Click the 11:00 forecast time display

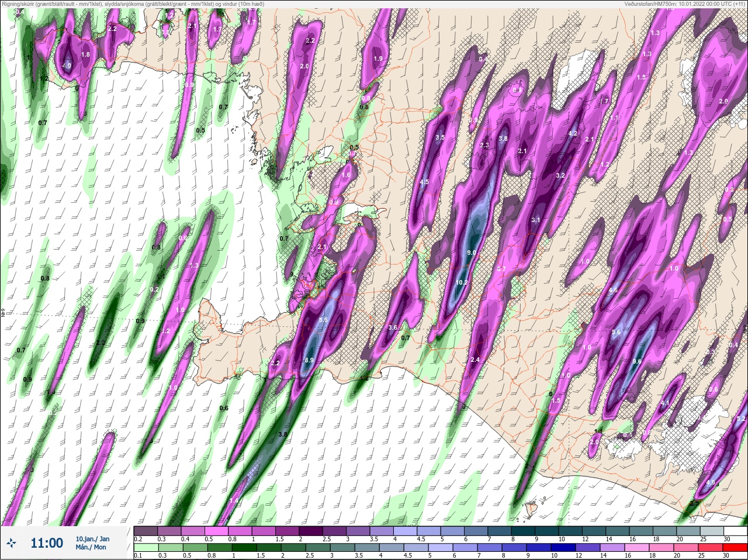pyautogui.click(x=47, y=543)
